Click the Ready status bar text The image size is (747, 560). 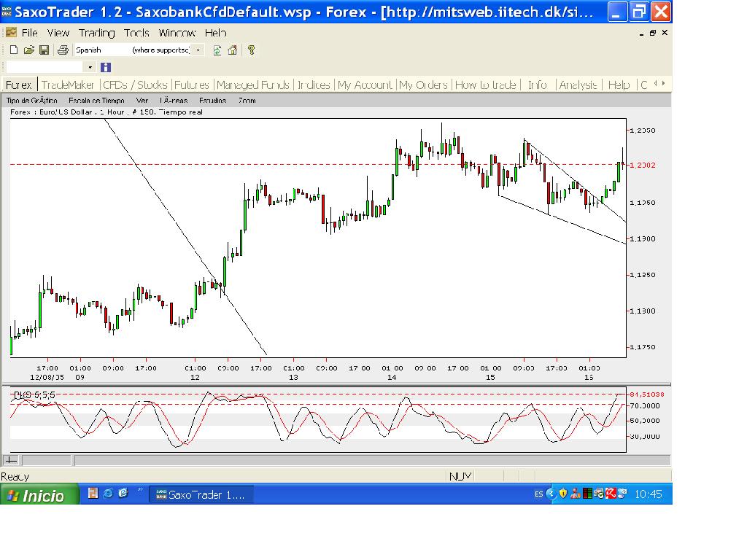(x=15, y=477)
